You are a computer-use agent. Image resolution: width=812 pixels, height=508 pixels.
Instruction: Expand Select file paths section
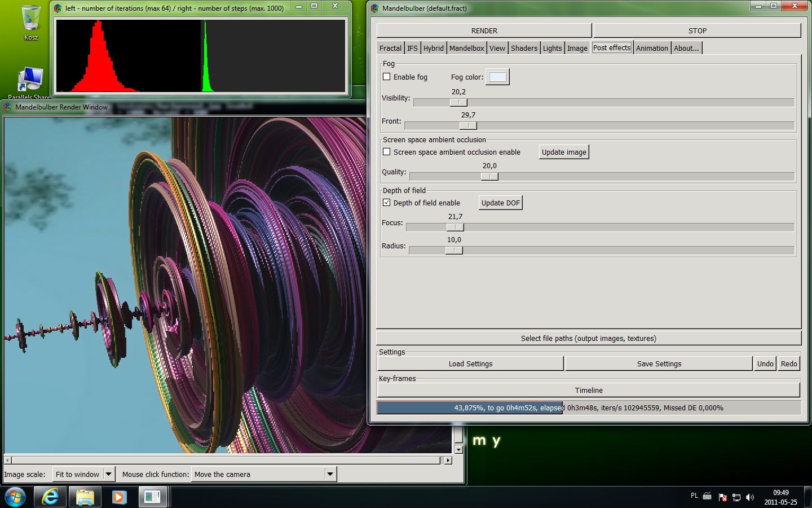(588, 338)
